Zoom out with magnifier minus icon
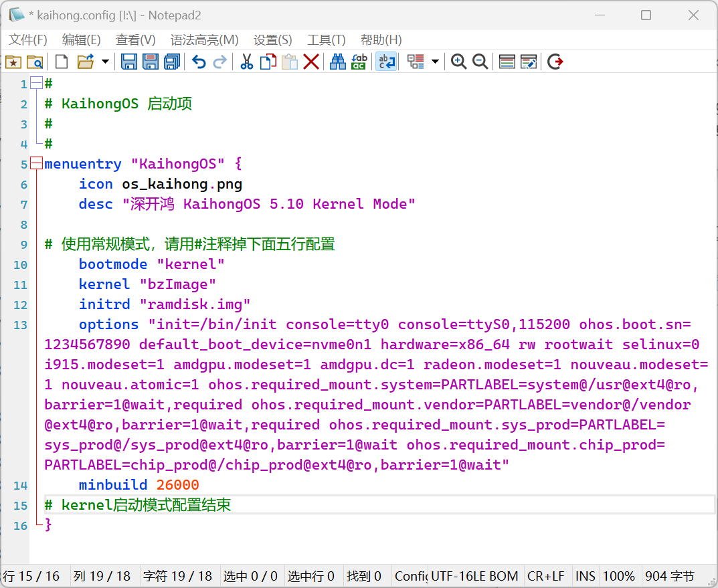This screenshot has height=588, width=718. (x=480, y=62)
